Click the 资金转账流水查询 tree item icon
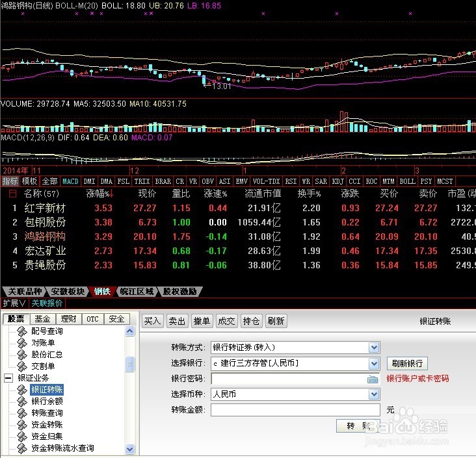 point(22,448)
